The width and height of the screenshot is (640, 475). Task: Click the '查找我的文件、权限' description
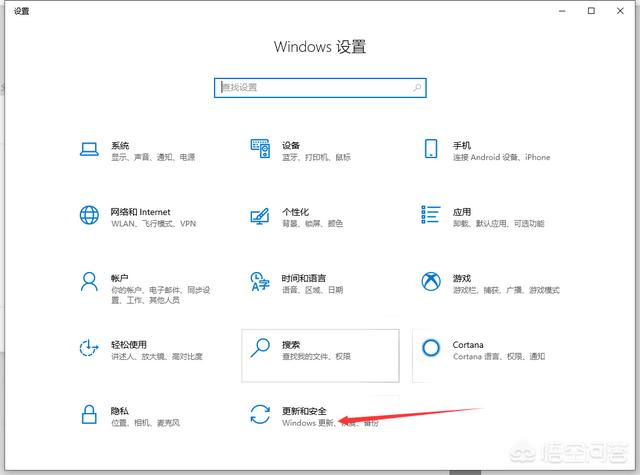(316, 356)
